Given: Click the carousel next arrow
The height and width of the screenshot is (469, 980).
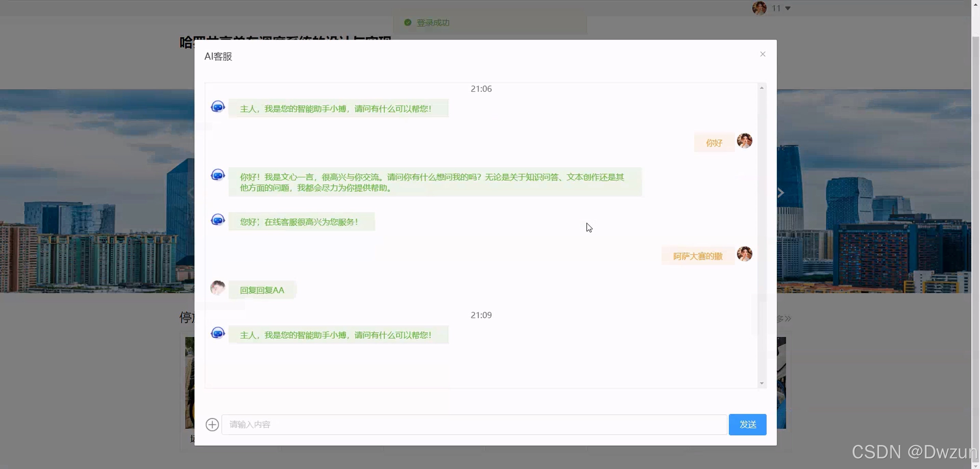Looking at the screenshot, I should (781, 193).
